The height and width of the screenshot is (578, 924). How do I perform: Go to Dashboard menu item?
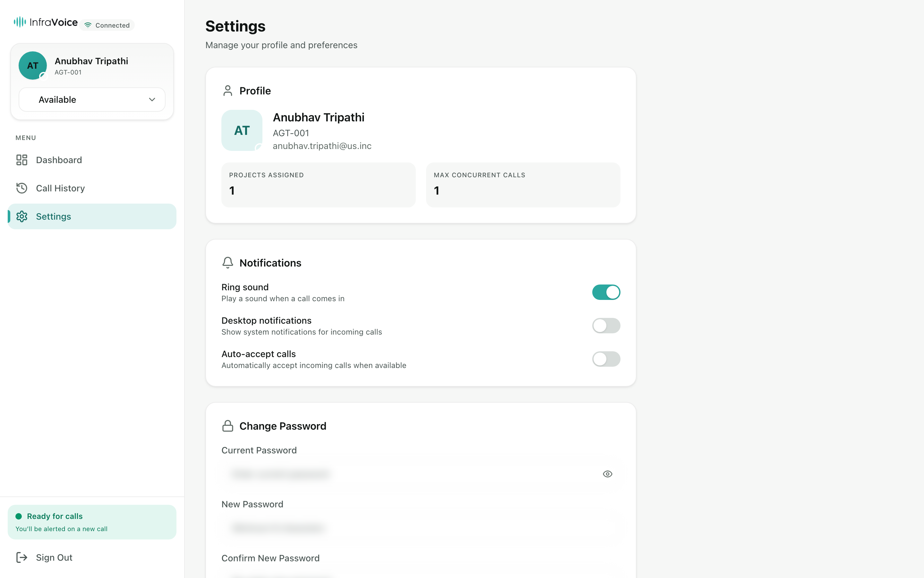pyautogui.click(x=92, y=160)
